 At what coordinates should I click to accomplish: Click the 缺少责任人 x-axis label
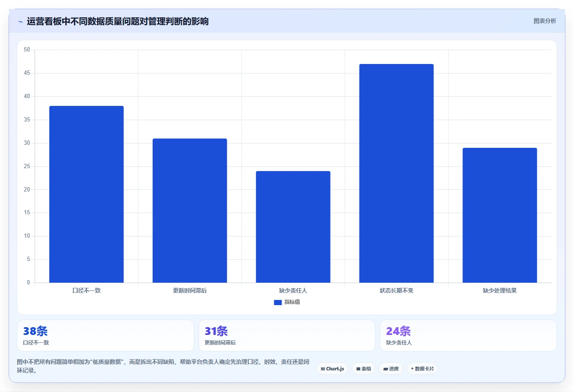pos(293,290)
